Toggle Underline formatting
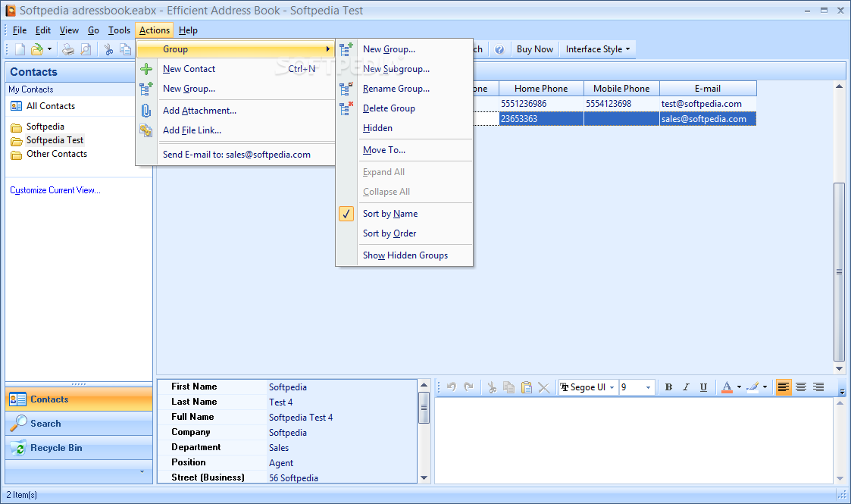 pos(703,387)
